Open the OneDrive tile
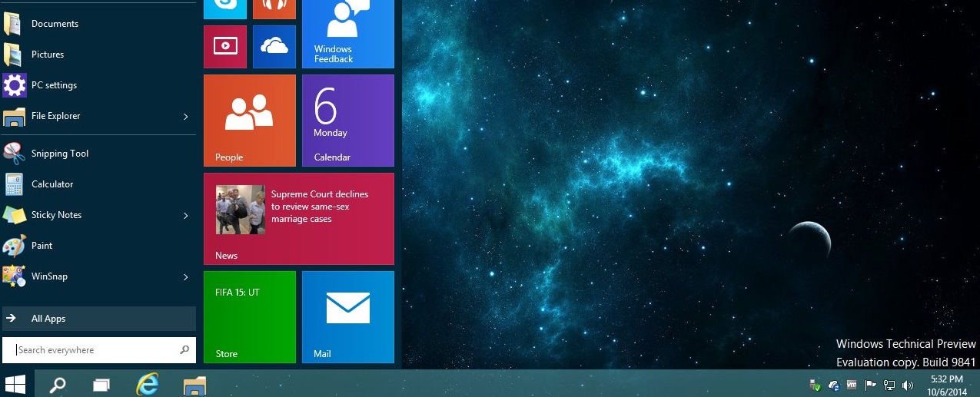 [x=274, y=47]
